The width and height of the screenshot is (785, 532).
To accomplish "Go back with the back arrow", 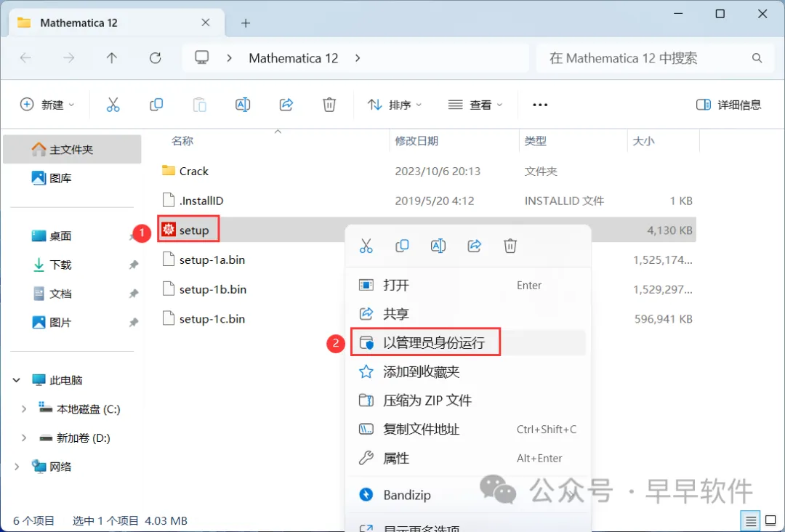I will tap(25, 58).
